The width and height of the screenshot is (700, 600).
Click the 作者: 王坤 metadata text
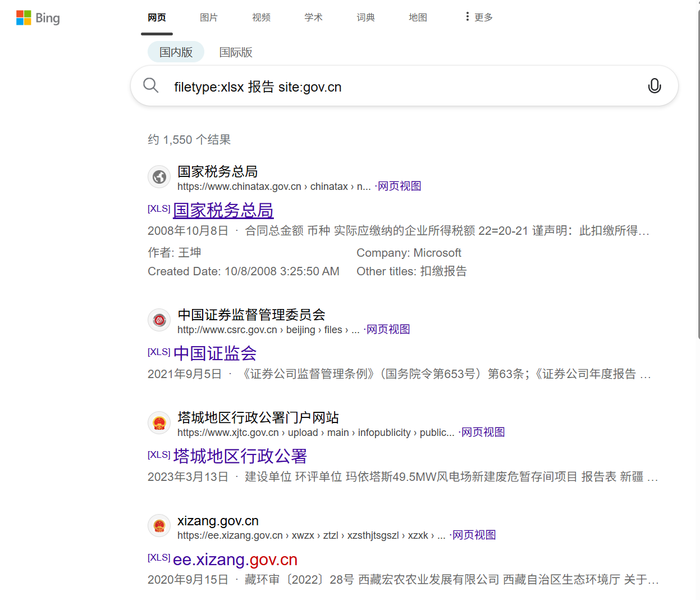[x=175, y=253]
